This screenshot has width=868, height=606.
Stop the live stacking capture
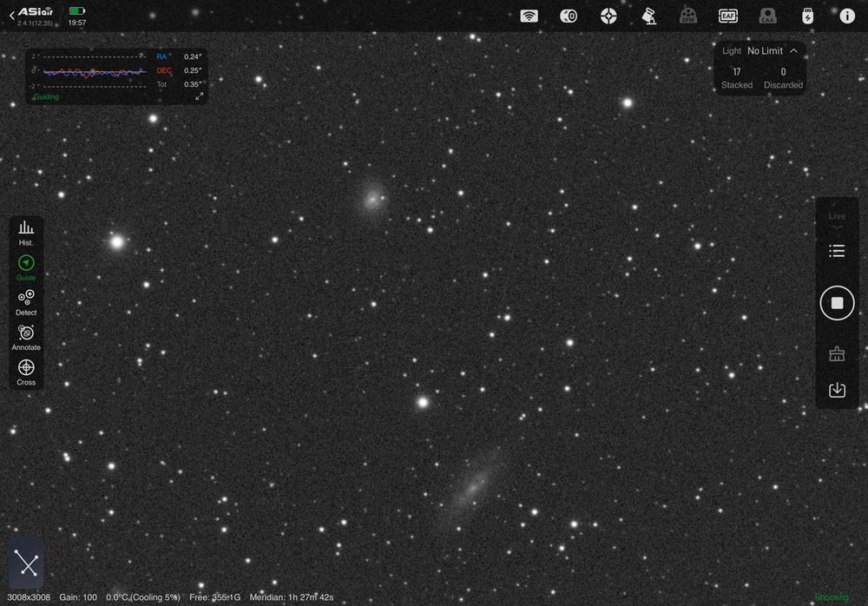[x=837, y=303]
